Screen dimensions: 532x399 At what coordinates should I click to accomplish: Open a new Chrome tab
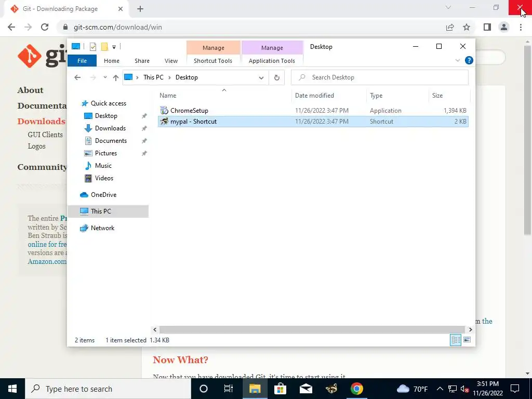[140, 9]
